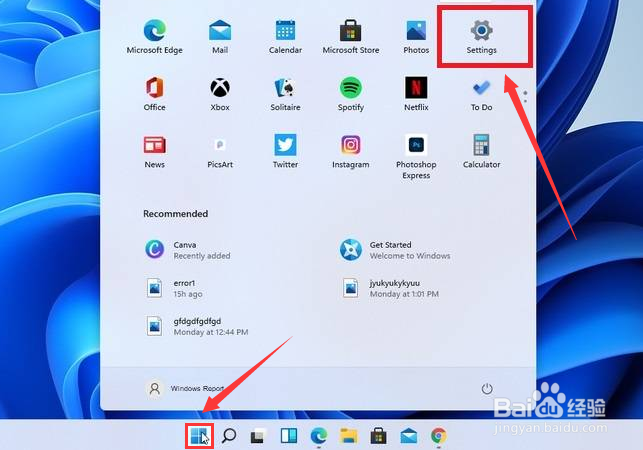Click the Start button on the taskbar
The image size is (643, 450).
click(199, 436)
